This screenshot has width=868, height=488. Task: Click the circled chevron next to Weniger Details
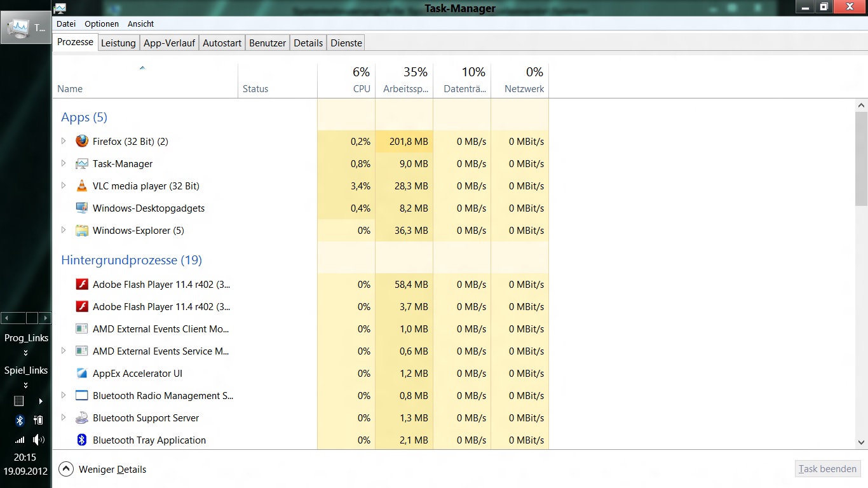[66, 469]
